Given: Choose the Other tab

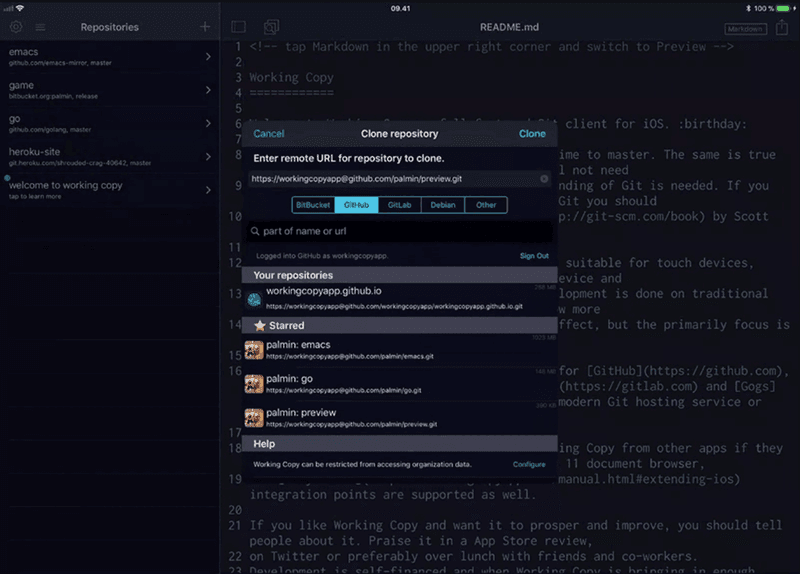Looking at the screenshot, I should tap(486, 205).
